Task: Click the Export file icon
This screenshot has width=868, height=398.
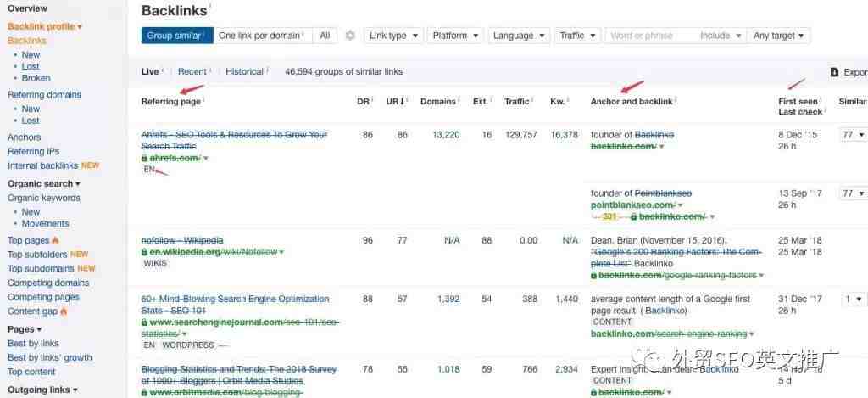Action: (x=834, y=72)
